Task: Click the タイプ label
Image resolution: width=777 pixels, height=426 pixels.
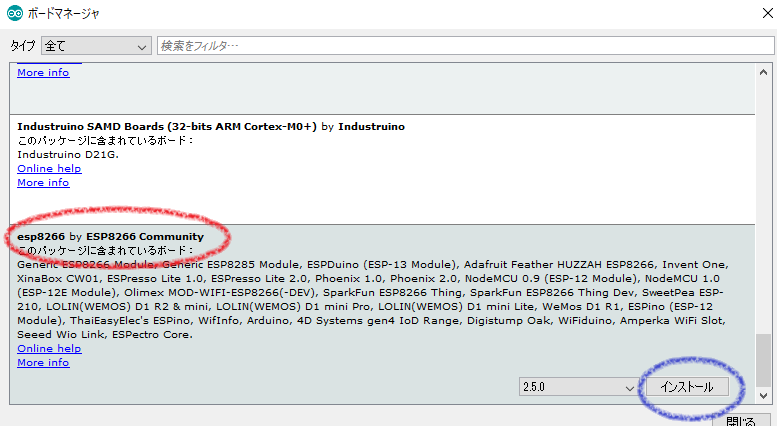Action: 23,46
